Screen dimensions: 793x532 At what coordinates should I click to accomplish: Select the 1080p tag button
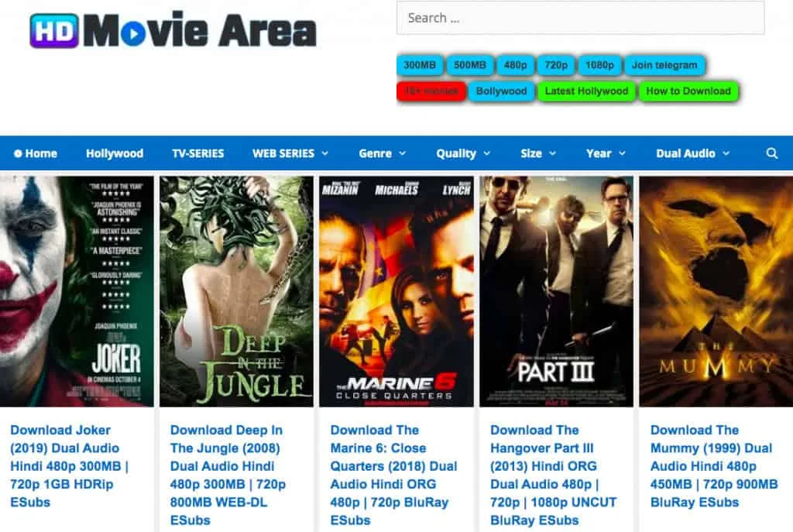coord(599,65)
